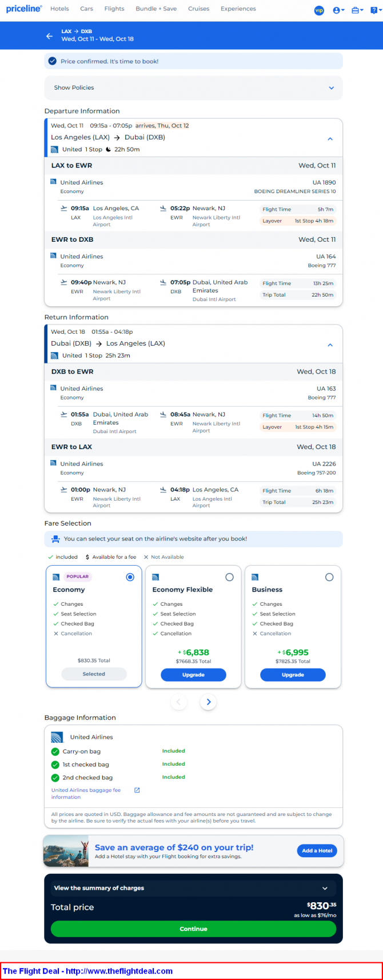Expand View the summary of charges

click(193, 888)
